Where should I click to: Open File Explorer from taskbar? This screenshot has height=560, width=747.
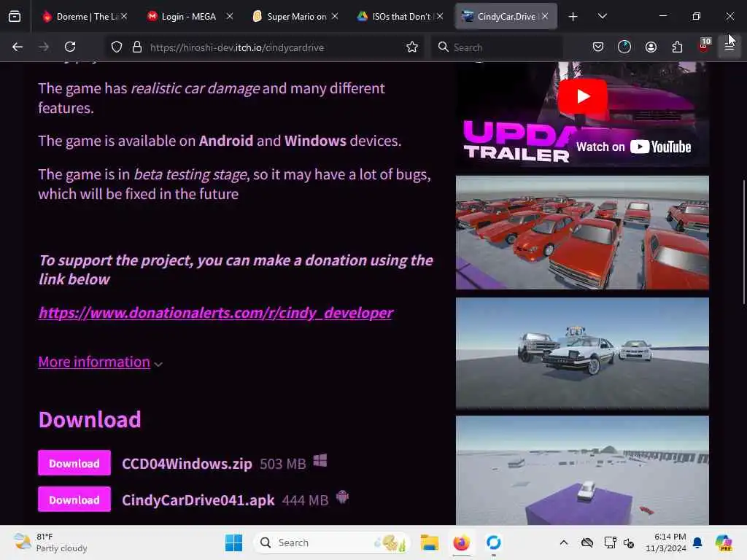[x=429, y=542]
